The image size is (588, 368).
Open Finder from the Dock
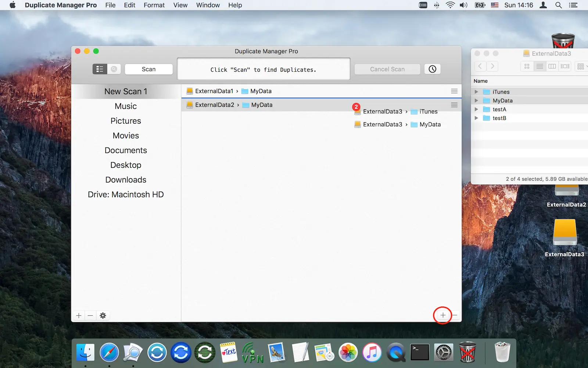tap(85, 352)
